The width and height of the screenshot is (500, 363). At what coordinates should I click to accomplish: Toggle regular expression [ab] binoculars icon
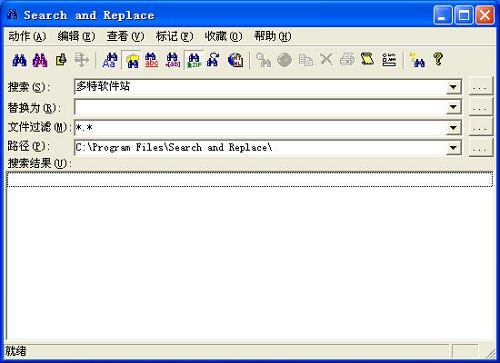[173, 60]
